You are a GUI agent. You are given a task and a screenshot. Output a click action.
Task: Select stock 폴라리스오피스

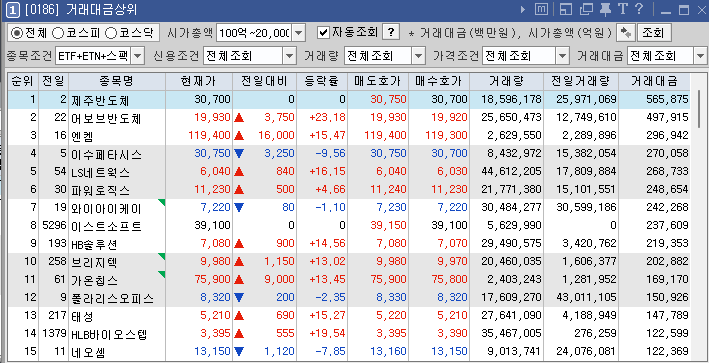click(x=112, y=298)
